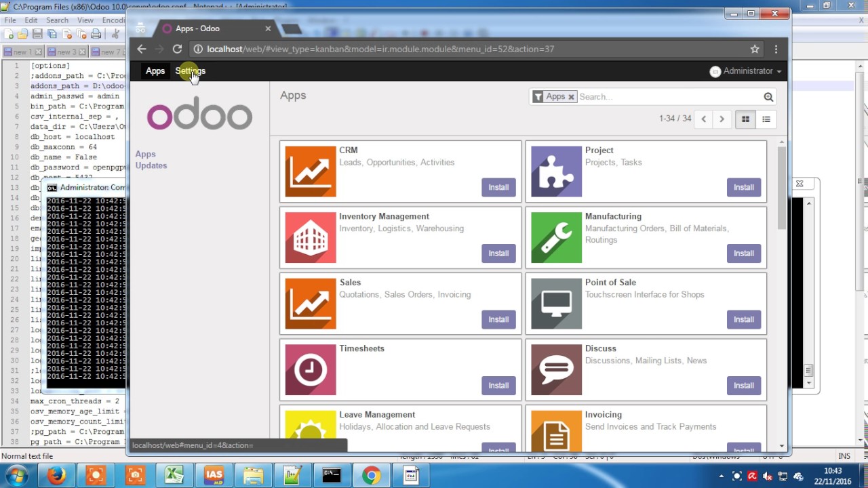Open the Chrome three-dot menu
Viewport: 868px width, 488px height.
[x=776, y=49]
